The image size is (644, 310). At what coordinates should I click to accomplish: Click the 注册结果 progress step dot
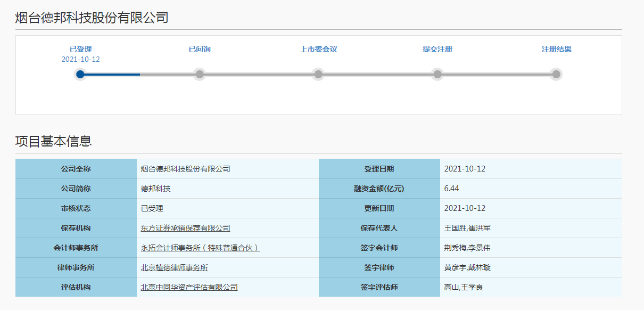[556, 74]
